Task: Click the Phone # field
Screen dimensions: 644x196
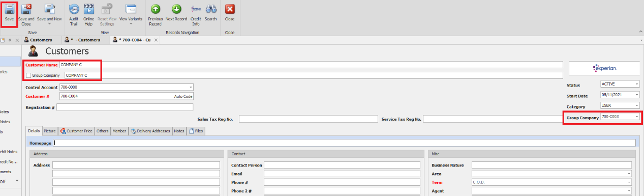Action: [342, 183]
